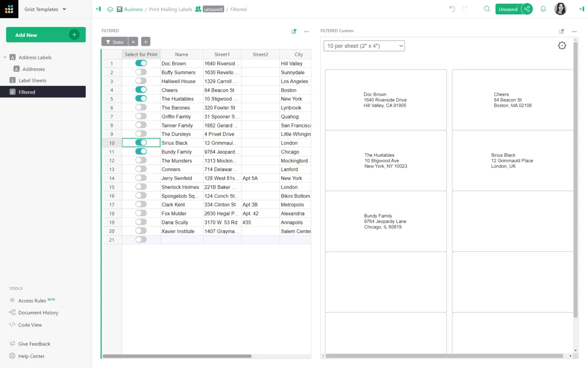Viewport: 588px width, 368px height.
Task: Click the Add New button
Action: point(45,35)
